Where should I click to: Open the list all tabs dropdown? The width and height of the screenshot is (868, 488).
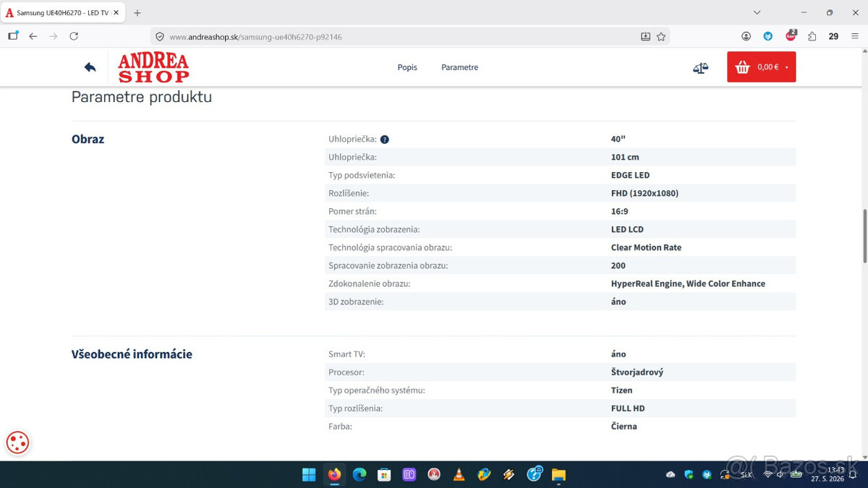757,12
